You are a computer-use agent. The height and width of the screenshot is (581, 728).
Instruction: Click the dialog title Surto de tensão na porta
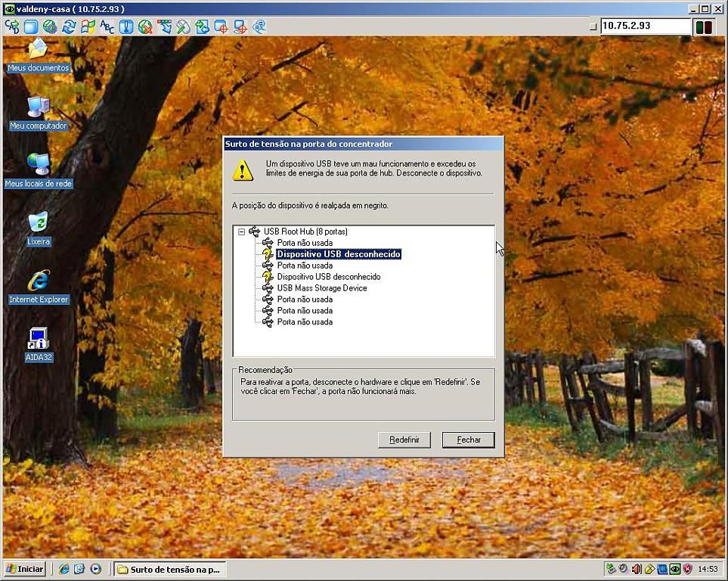[x=308, y=144]
